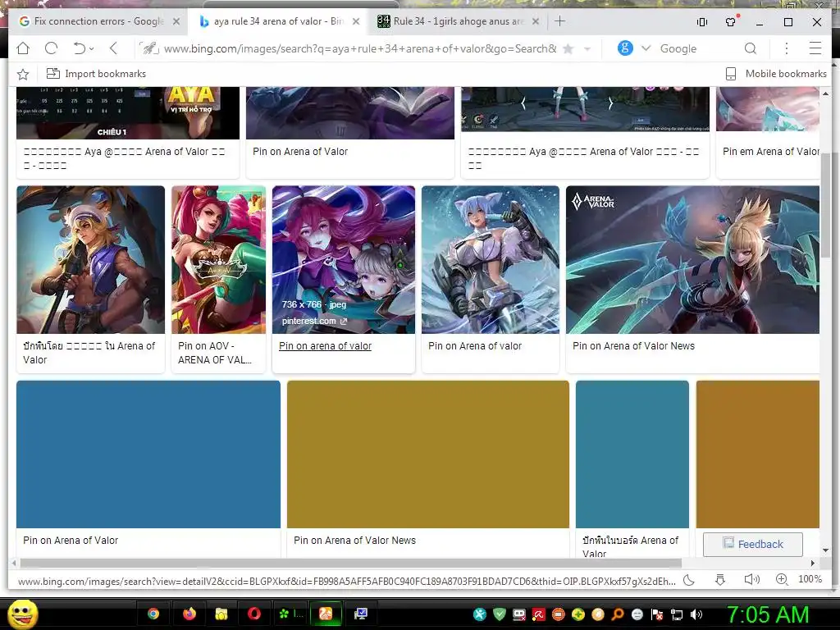Open the file explorer folder taskbar icon

click(x=221, y=614)
